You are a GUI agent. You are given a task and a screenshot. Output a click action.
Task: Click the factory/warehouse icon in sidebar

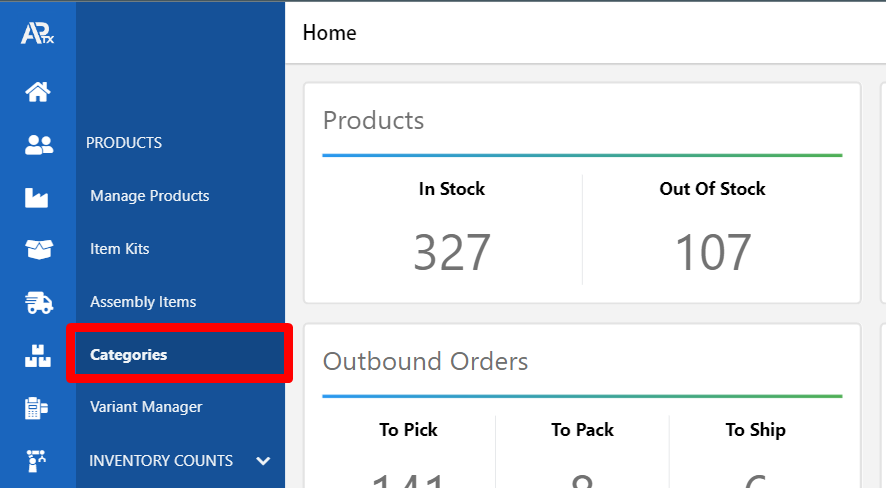(x=38, y=197)
